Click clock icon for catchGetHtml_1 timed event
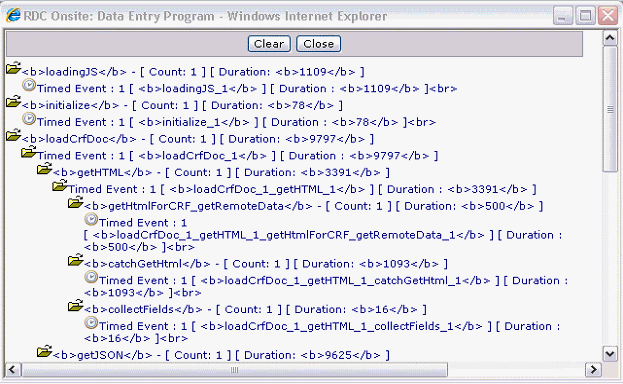The image size is (623, 384). click(x=91, y=277)
